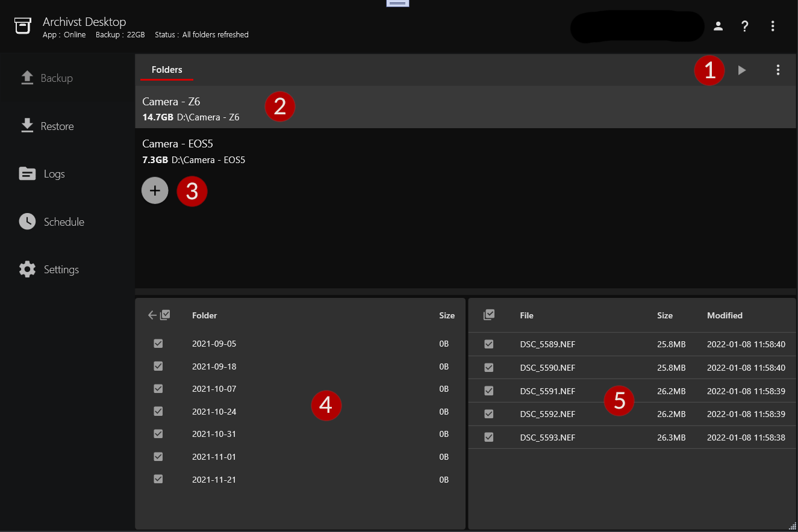The height and width of the screenshot is (532, 798).
Task: Open the Logs section
Action: pos(42,174)
